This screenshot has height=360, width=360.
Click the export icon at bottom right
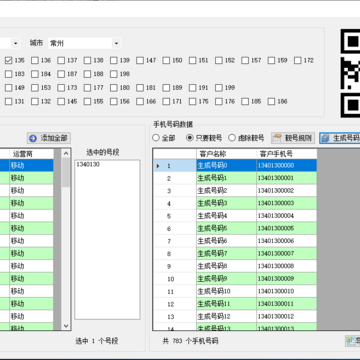click(x=350, y=341)
